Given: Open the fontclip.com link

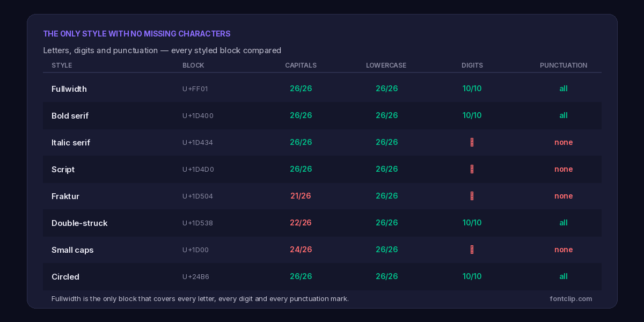Looking at the screenshot, I should 571,298.
